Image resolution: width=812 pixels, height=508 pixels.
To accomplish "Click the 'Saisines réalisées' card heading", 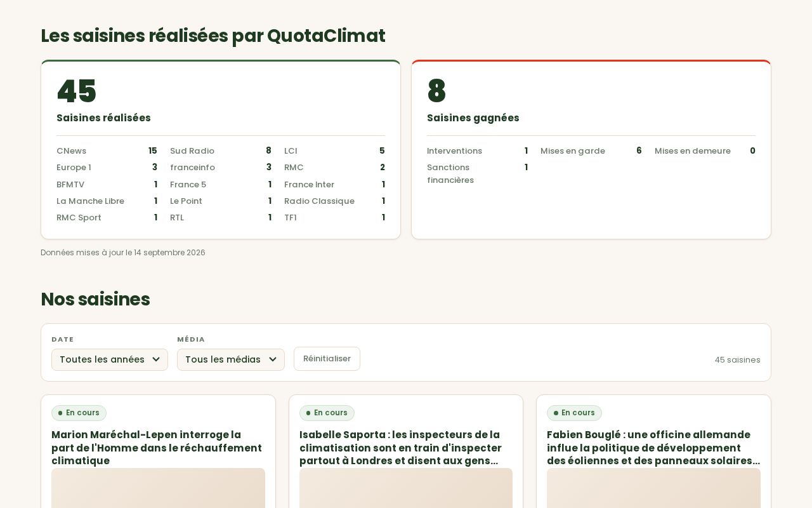I will 103,118.
